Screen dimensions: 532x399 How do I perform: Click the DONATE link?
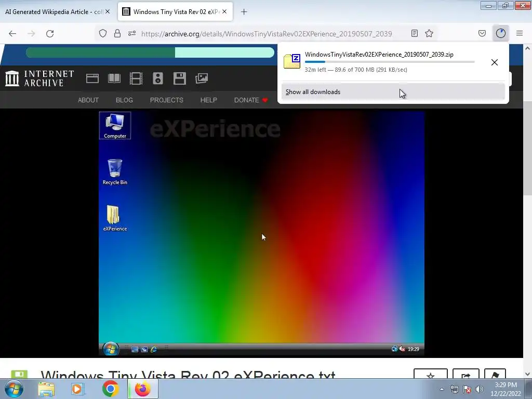(x=251, y=100)
